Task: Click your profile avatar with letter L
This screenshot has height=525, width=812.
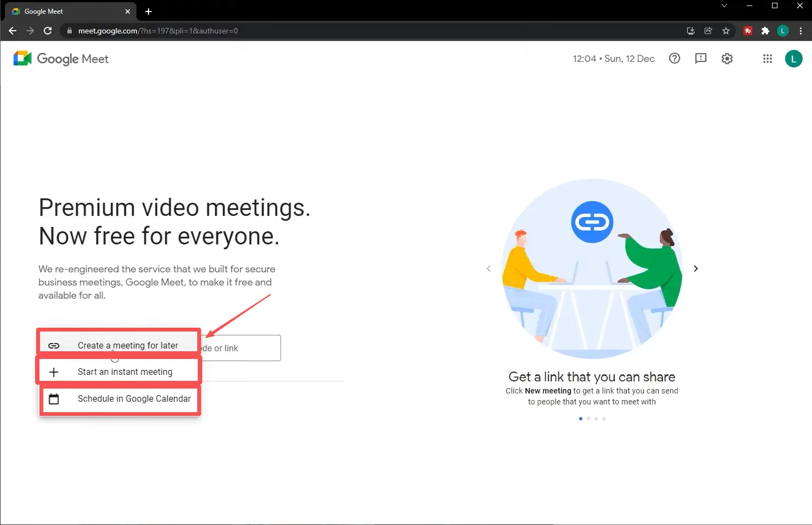Action: (793, 59)
